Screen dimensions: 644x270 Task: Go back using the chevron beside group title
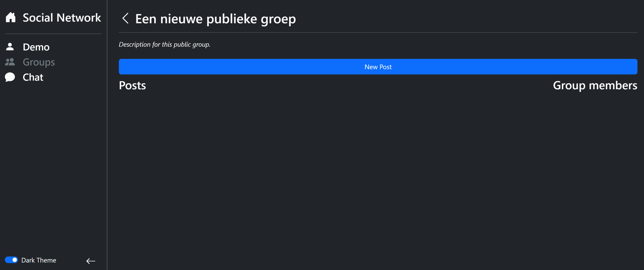[125, 19]
